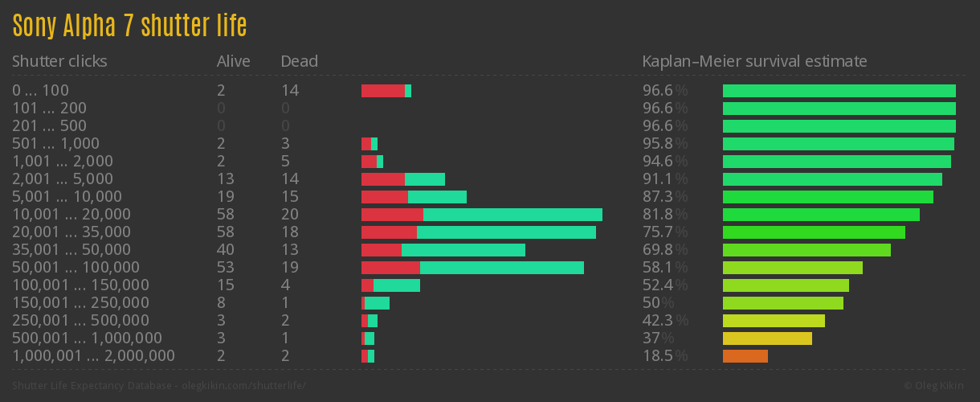This screenshot has height=402, width=980.
Task: Click the "Shutter clicks" column header
Action: (59, 61)
